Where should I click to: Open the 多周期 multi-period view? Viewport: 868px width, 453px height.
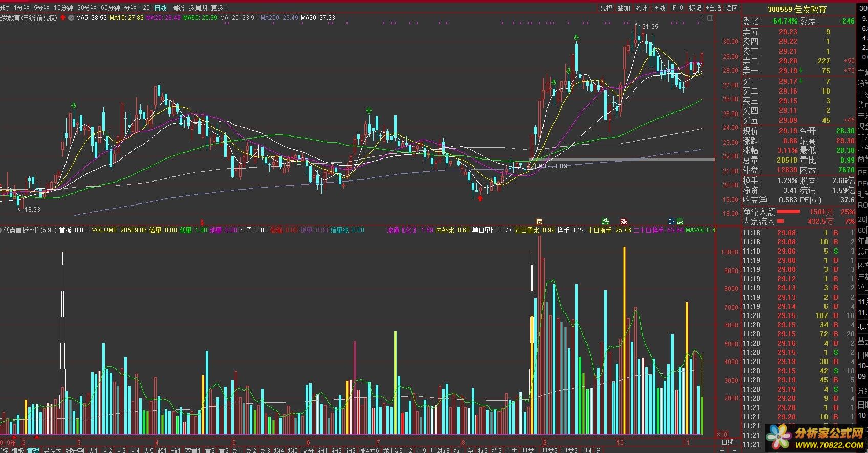click(x=198, y=8)
